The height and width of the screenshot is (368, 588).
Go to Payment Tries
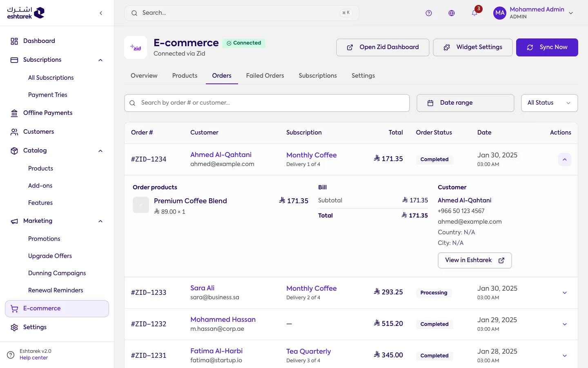(x=48, y=95)
